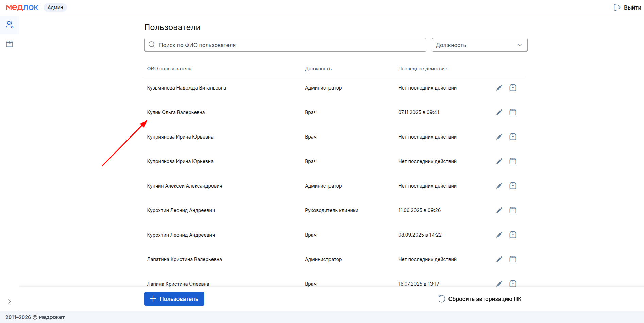The image size is (644, 323).
Task: Edit user Купчин Алексей Александрович
Action: [499, 186]
